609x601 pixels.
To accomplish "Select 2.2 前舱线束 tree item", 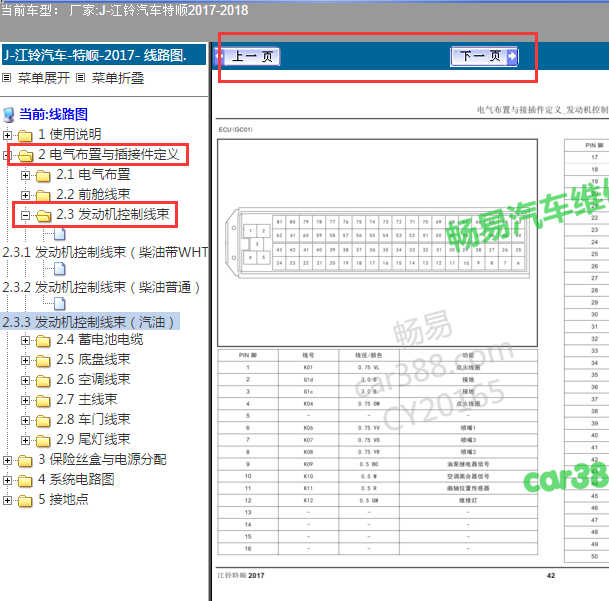I will coord(93,194).
